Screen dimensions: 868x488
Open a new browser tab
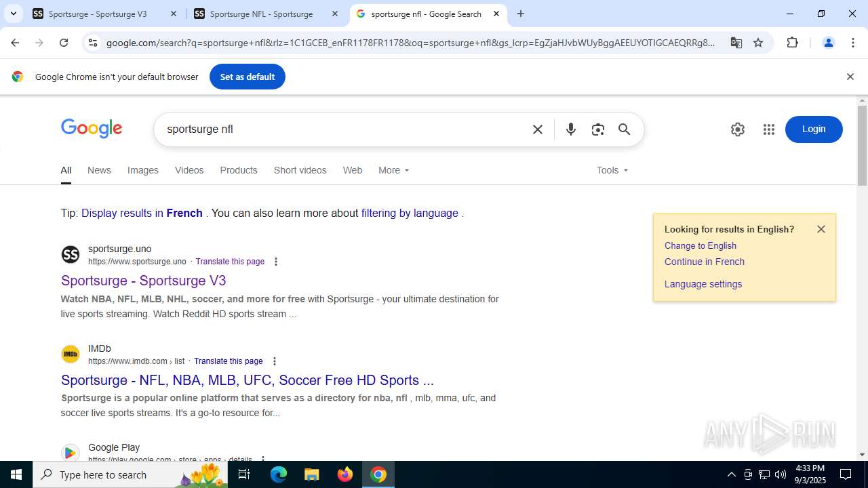pos(520,14)
